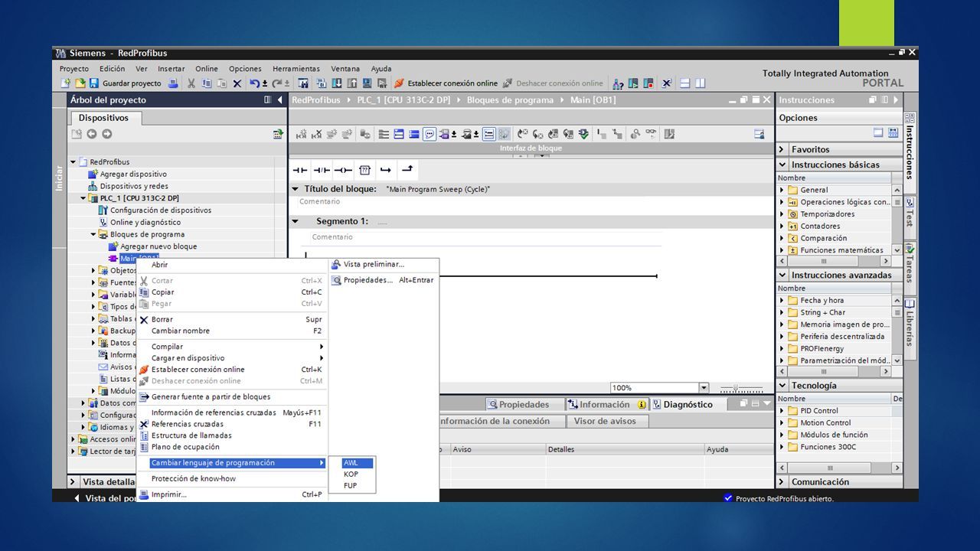The height and width of the screenshot is (551, 980).
Task: Click the Dispositivos y redes icon
Action: [x=93, y=186]
